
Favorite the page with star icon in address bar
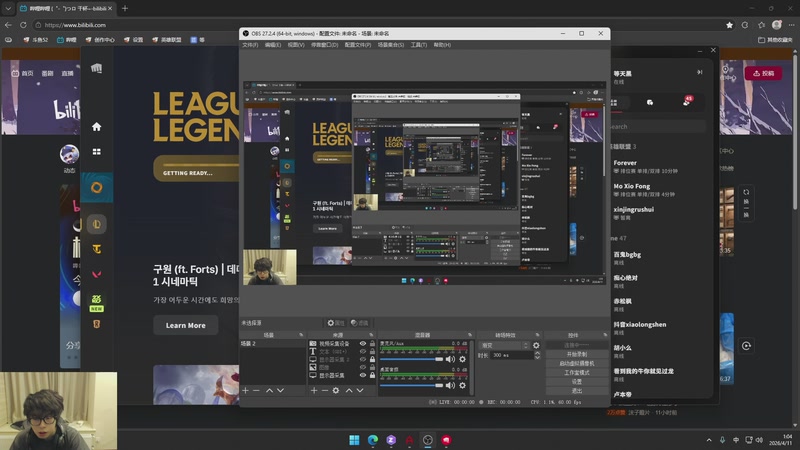(x=730, y=24)
